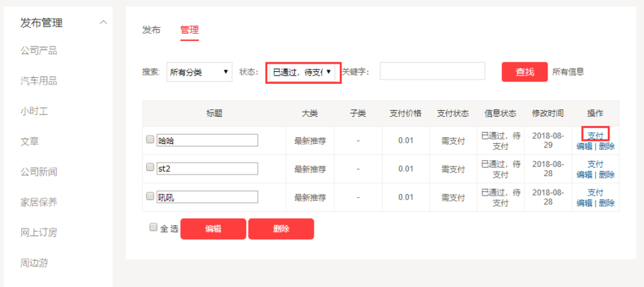Click 编辑 link for st2 row
Viewport: 644px width, 287px height.
pos(584,175)
